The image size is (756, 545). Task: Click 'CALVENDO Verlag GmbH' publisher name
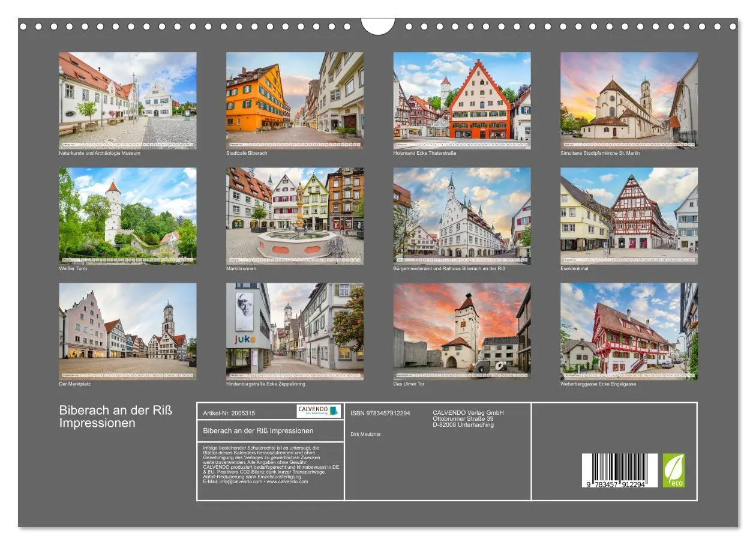tap(468, 412)
